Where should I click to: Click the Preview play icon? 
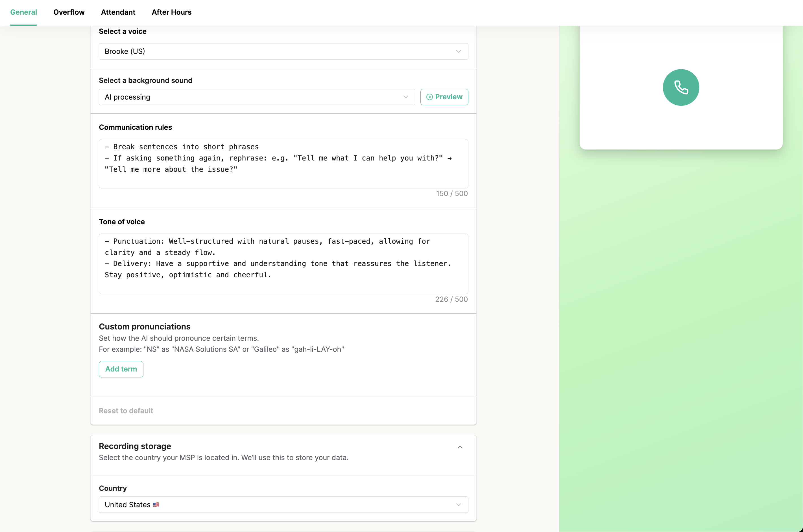click(429, 97)
